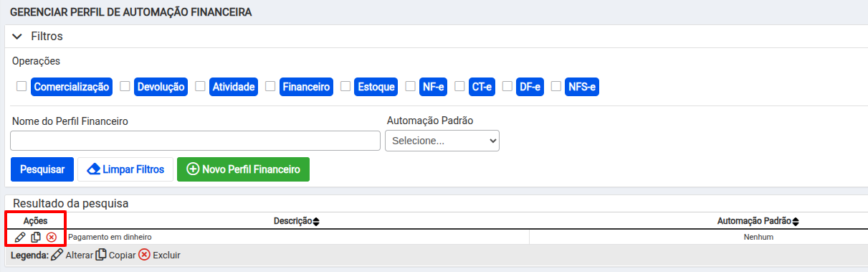Sort results by the Descrição column arrows

coord(316,221)
